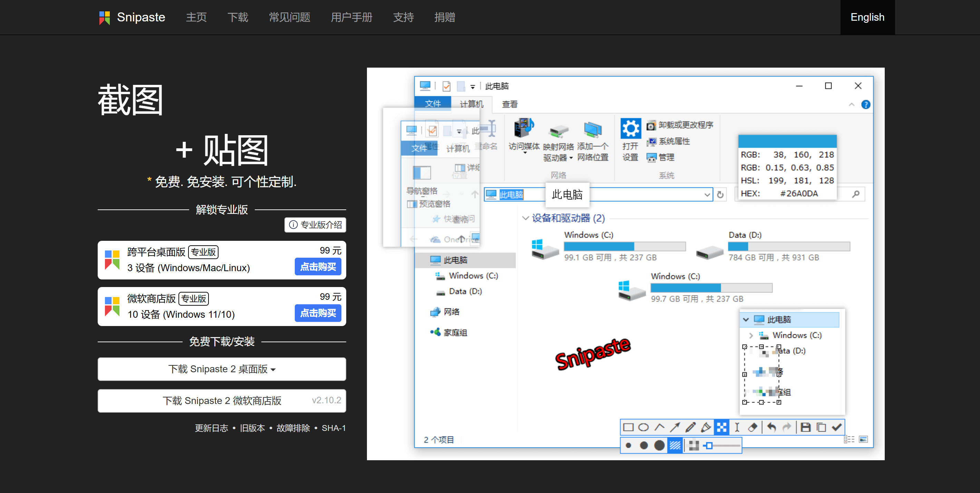Collapse the 设备和驱动器 section
980x493 pixels.
click(525, 219)
